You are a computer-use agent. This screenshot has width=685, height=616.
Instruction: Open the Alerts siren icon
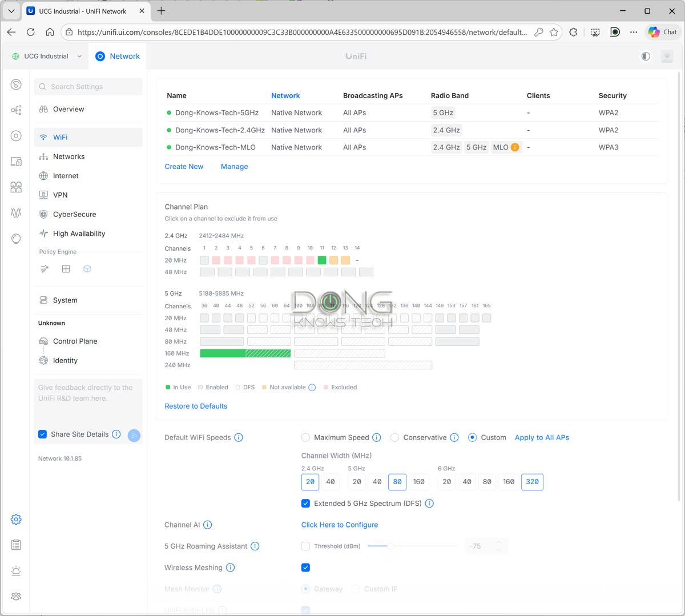(16, 571)
